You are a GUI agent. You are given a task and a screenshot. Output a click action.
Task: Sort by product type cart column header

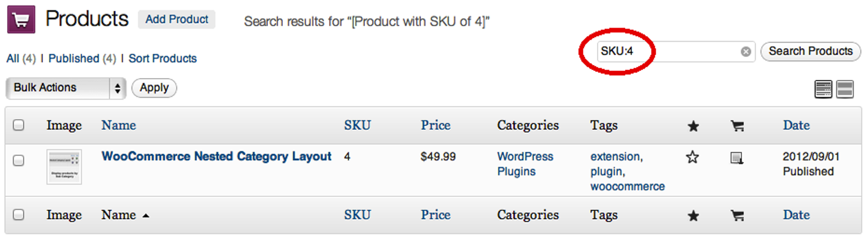point(737,126)
